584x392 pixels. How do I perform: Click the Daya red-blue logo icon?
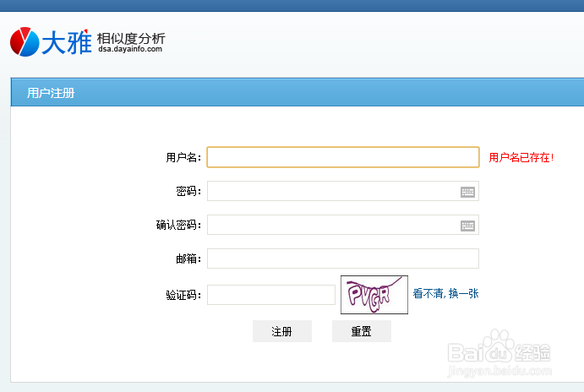25,41
